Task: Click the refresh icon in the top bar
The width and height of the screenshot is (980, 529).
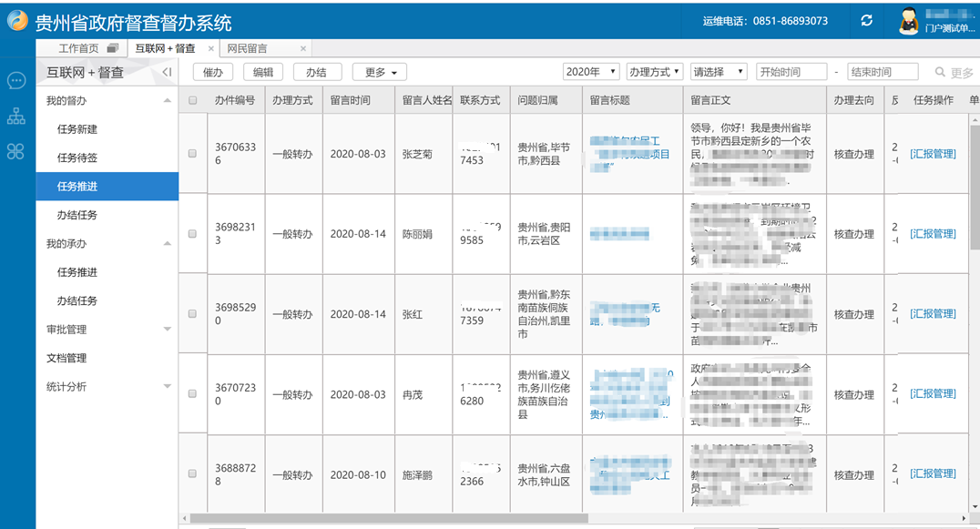Action: (867, 21)
